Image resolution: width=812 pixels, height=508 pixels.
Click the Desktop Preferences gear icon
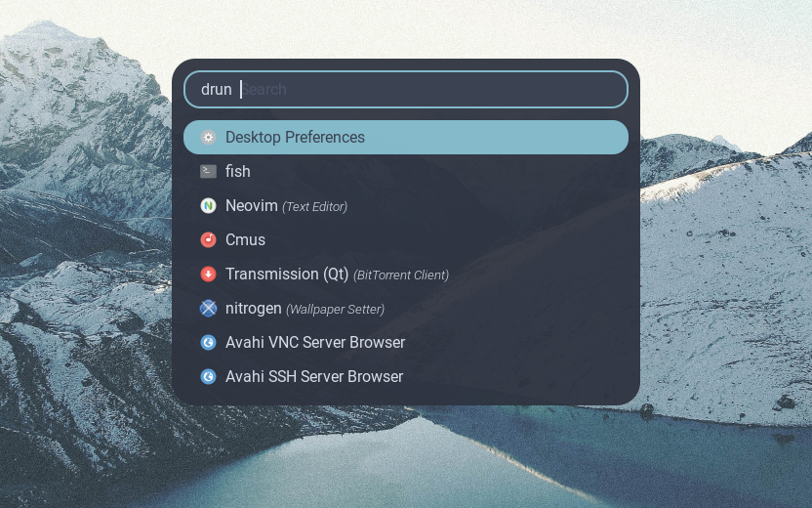(208, 138)
